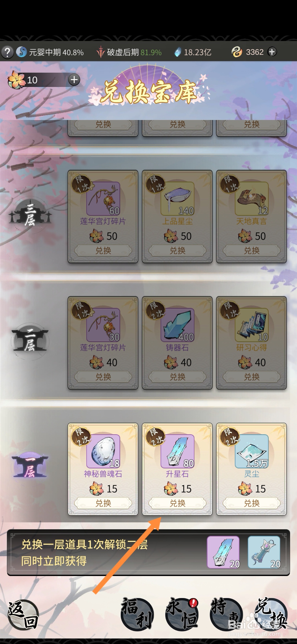The height and width of the screenshot is (644, 297).
Task: Tap the question mark help icon
Action: pyautogui.click(x=8, y=52)
